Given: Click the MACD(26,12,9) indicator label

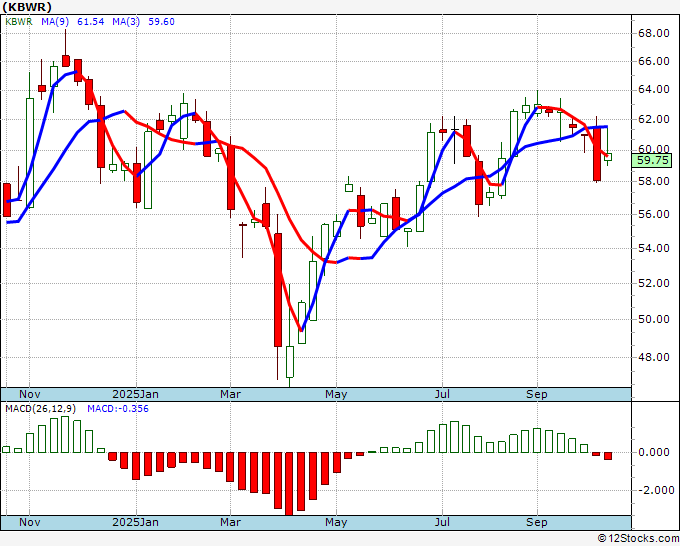Looking at the screenshot, I should pyautogui.click(x=41, y=409).
